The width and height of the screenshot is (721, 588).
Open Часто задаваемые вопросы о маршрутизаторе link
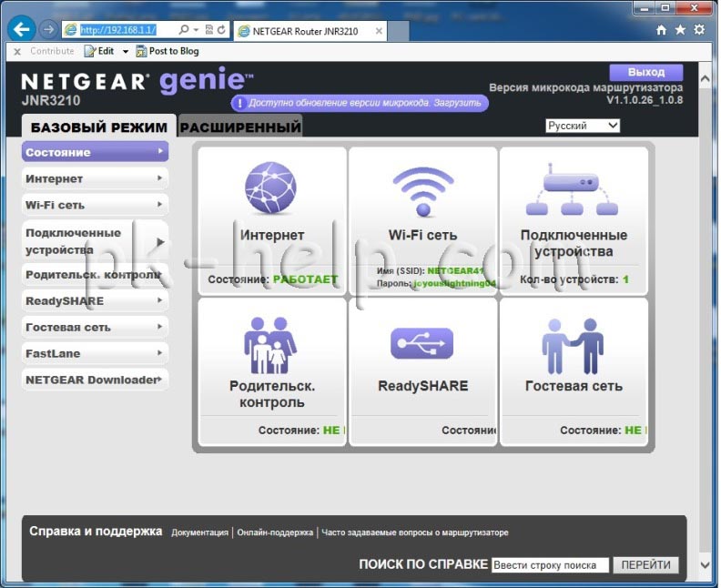point(415,532)
